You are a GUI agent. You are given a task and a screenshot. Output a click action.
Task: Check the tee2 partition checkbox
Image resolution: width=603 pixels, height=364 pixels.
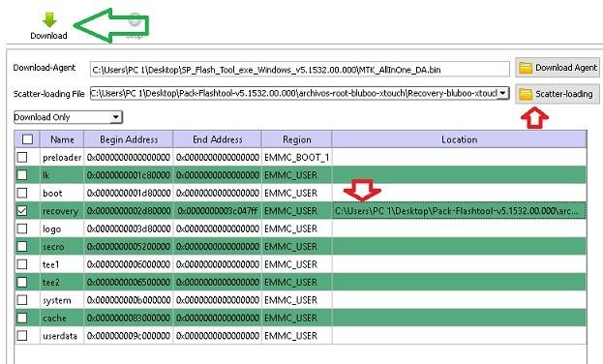click(22, 283)
